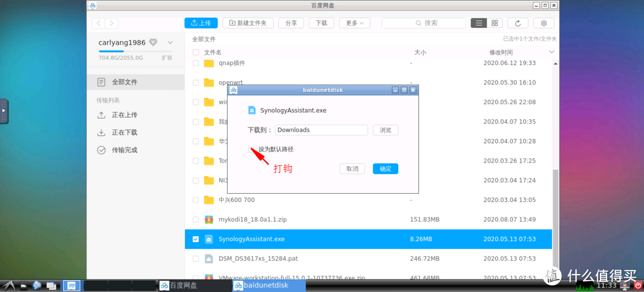Confirm the download with 确定
Image resolution: width=644 pixels, height=292 pixels.
point(385,169)
